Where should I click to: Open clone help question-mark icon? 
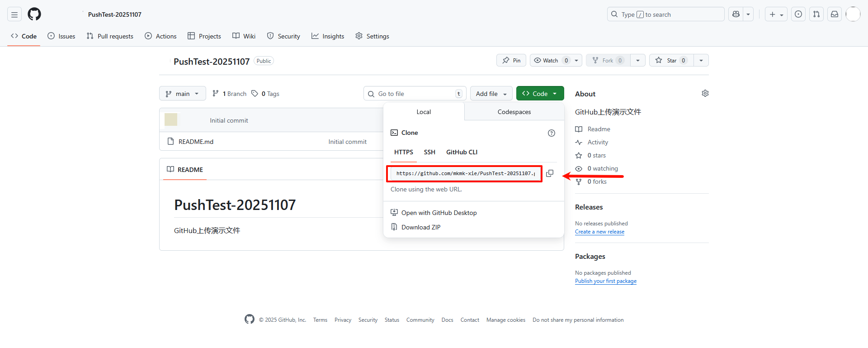[x=552, y=133]
